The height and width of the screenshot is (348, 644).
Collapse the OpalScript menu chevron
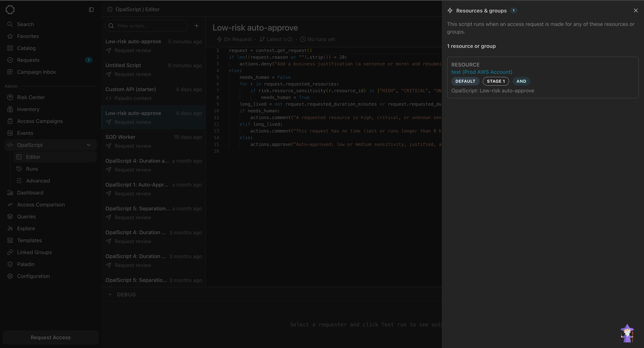(x=89, y=145)
